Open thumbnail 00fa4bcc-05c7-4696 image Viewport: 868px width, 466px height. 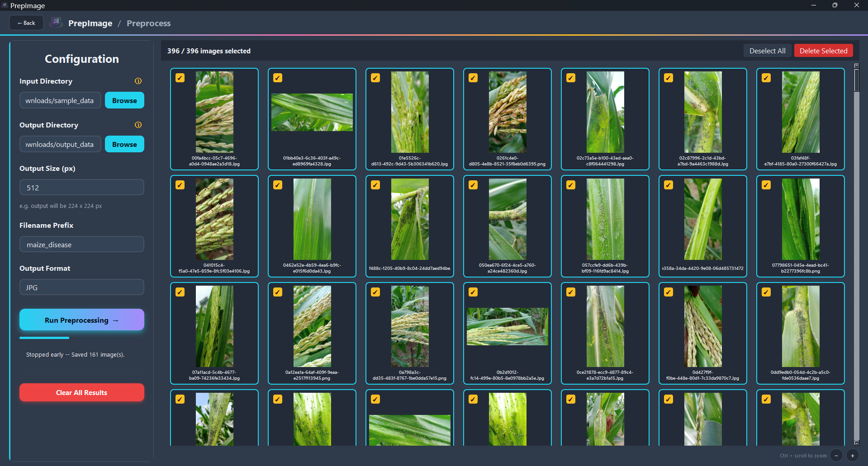214,112
